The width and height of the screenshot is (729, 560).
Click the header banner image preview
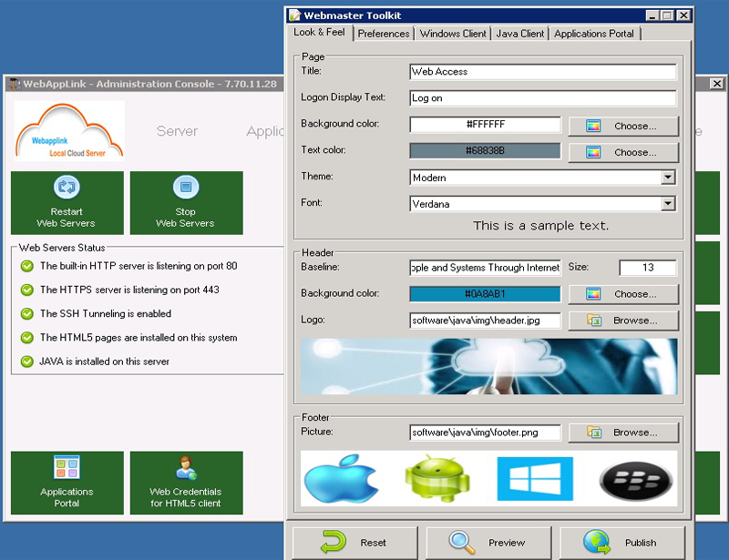click(x=488, y=366)
